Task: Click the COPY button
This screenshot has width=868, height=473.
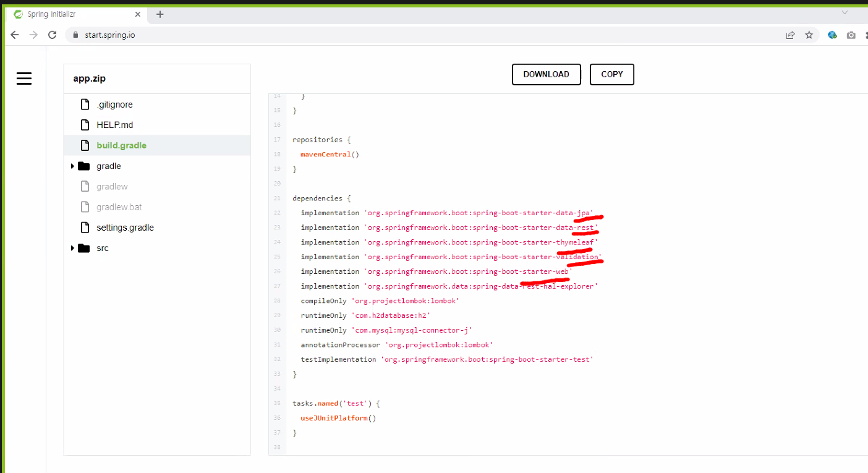Action: pos(612,74)
